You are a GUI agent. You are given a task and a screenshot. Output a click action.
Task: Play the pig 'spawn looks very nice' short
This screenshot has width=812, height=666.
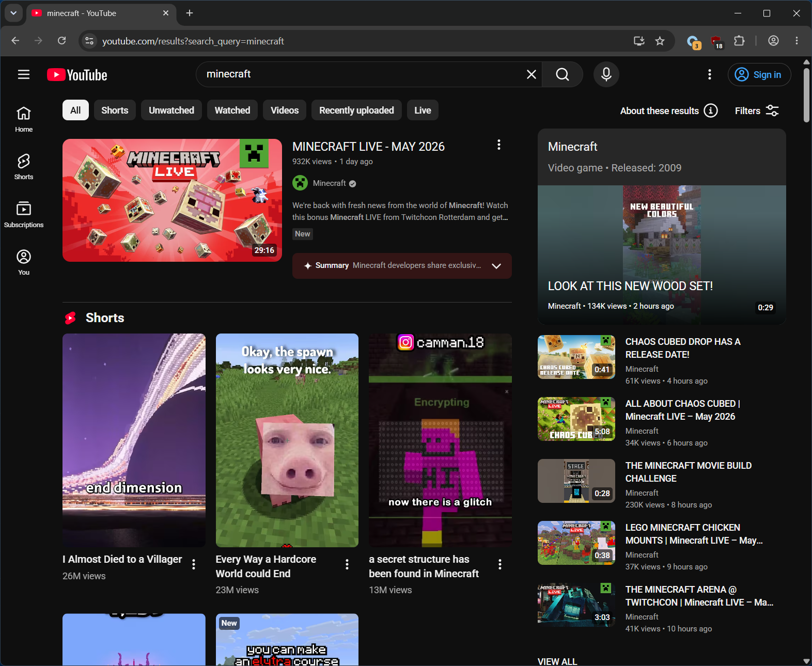(287, 440)
